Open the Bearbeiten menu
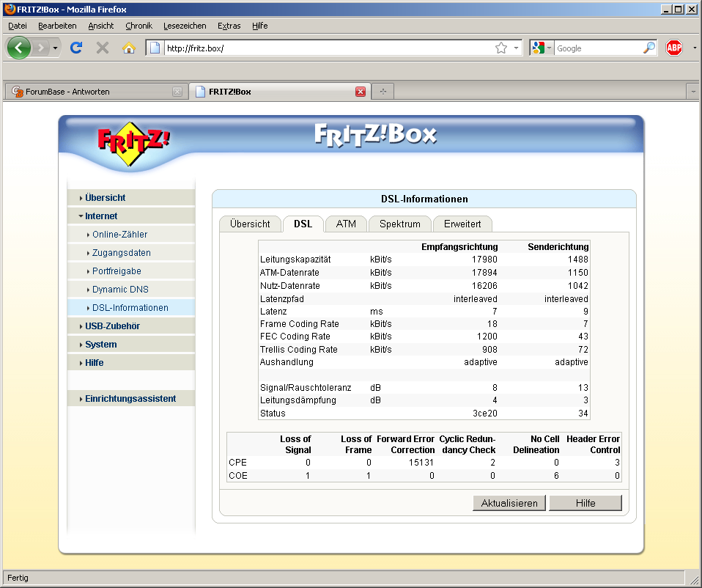 click(57, 26)
